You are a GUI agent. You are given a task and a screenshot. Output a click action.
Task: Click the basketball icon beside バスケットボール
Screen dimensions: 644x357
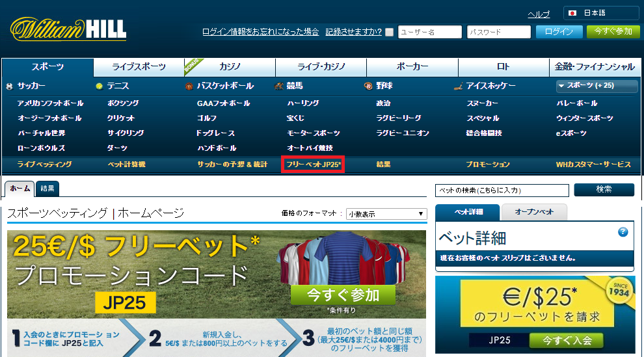[x=189, y=86]
